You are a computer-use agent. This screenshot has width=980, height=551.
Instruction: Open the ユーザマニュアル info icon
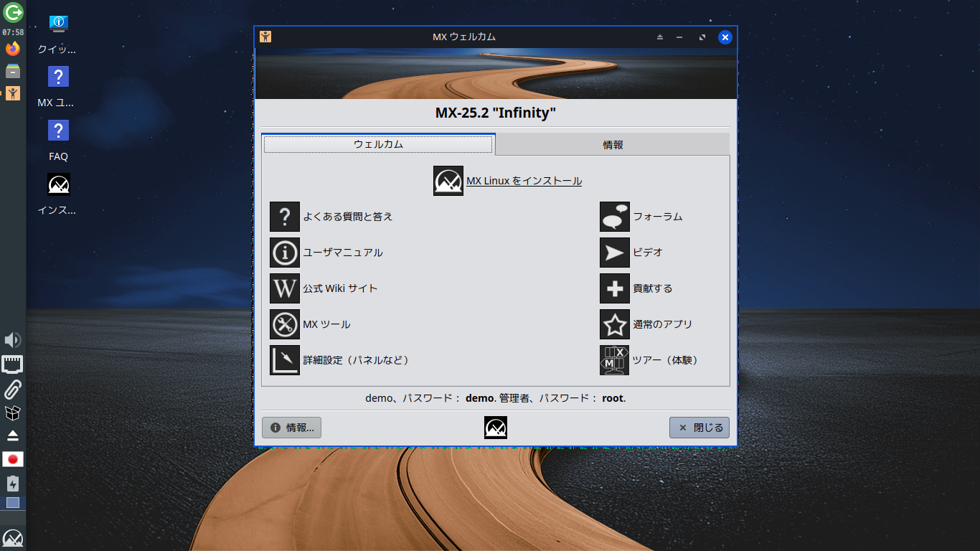(285, 253)
